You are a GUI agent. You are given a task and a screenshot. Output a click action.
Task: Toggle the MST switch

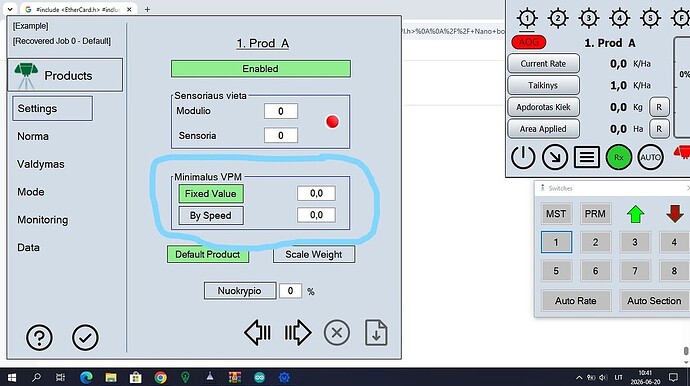[x=556, y=214]
